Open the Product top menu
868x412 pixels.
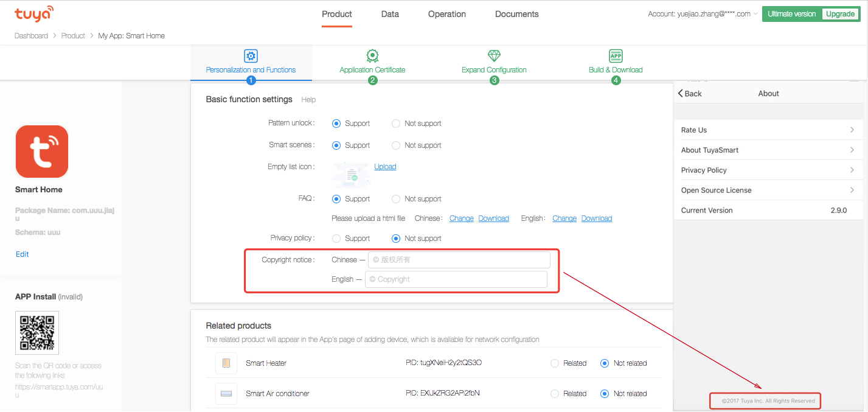click(x=337, y=14)
